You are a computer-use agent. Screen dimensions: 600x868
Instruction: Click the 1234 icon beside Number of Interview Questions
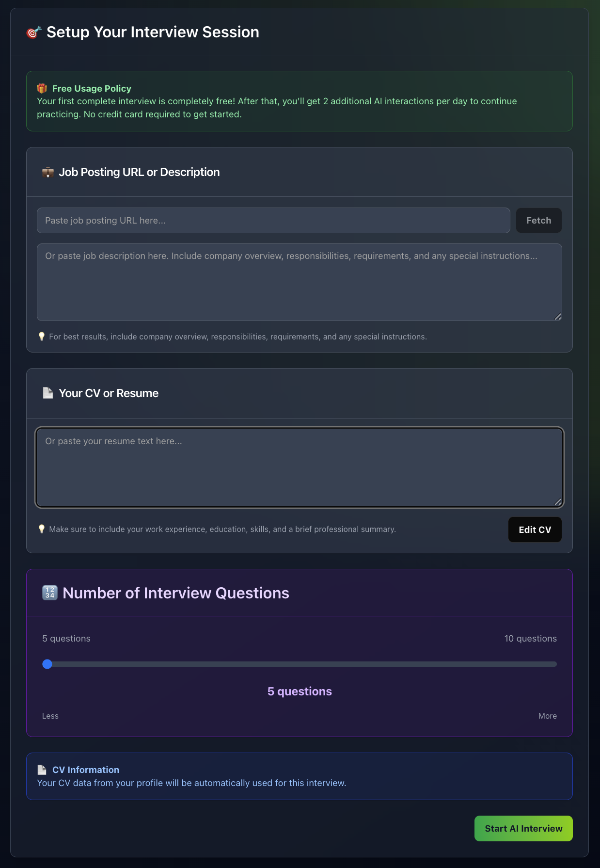[x=50, y=593]
